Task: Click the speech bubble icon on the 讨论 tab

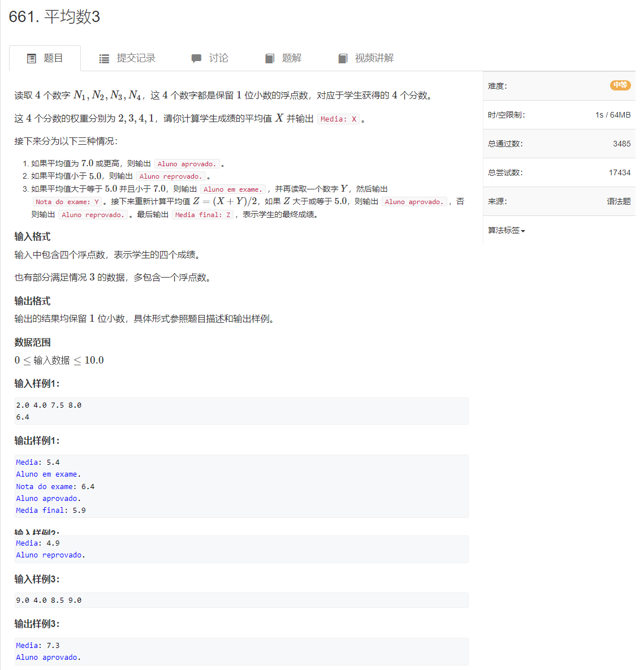Action: 196,58
